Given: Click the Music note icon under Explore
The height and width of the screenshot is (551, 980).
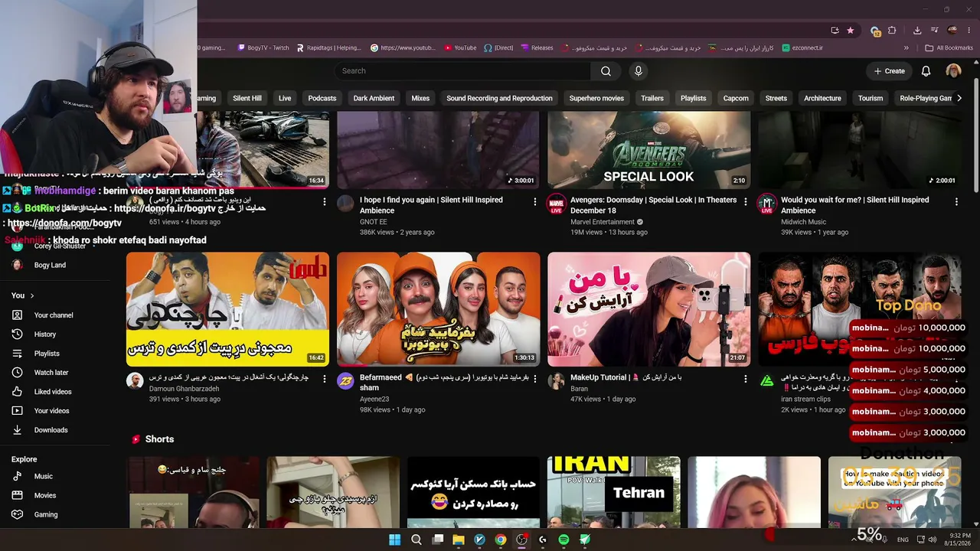Looking at the screenshot, I should tap(17, 476).
